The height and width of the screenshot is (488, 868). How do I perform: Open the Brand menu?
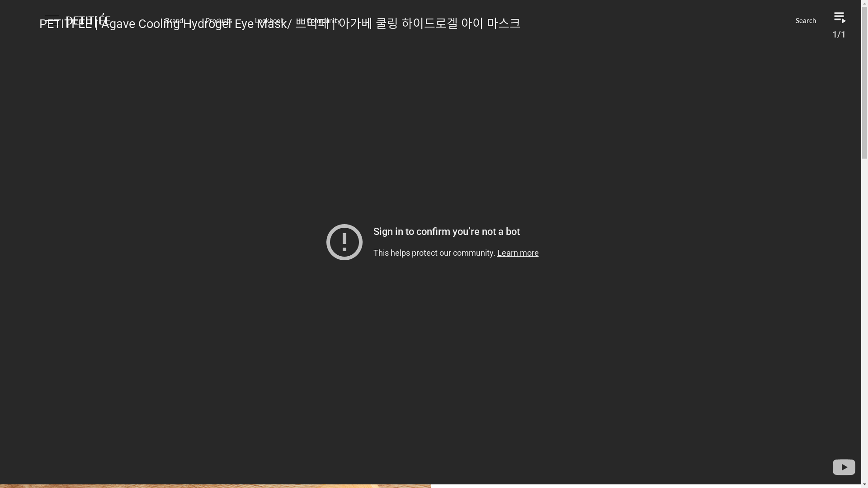[x=174, y=20]
